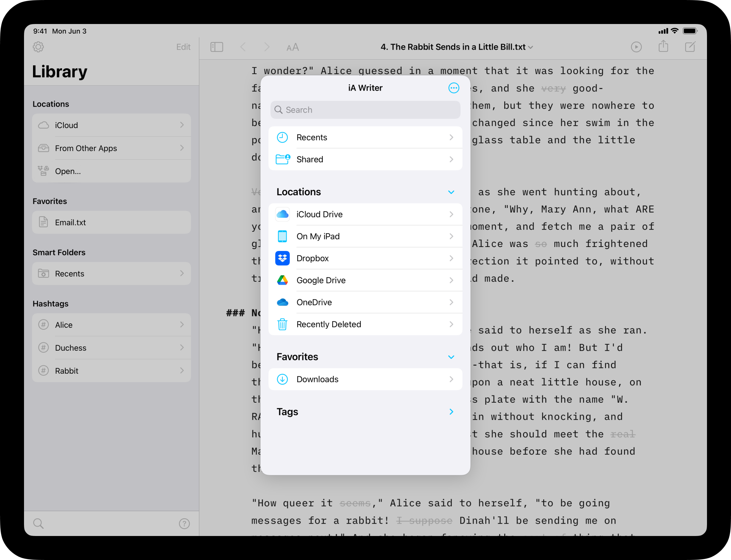Open the Alice hashtag
The width and height of the screenshot is (731, 560).
point(112,325)
